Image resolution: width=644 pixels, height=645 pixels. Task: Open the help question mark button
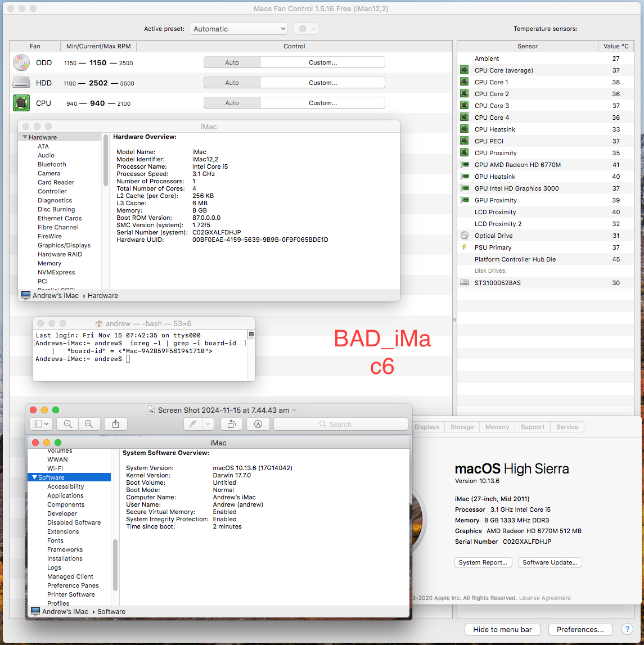pyautogui.click(x=627, y=629)
